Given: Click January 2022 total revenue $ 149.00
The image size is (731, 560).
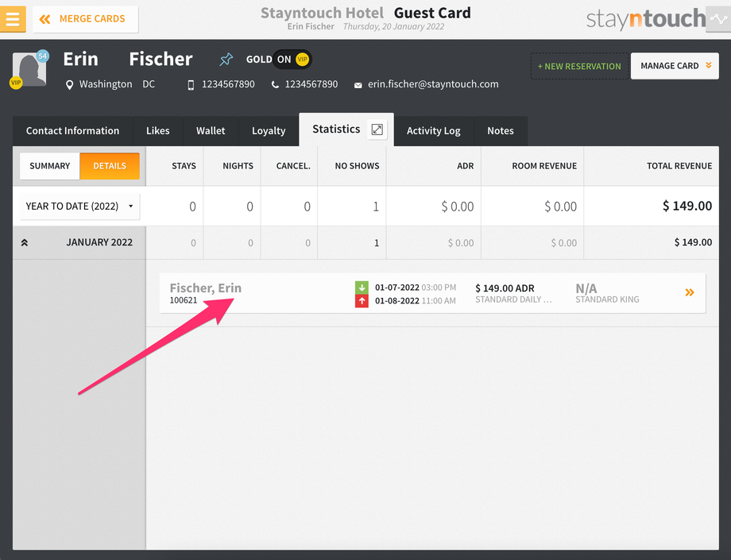Looking at the screenshot, I should [x=693, y=242].
